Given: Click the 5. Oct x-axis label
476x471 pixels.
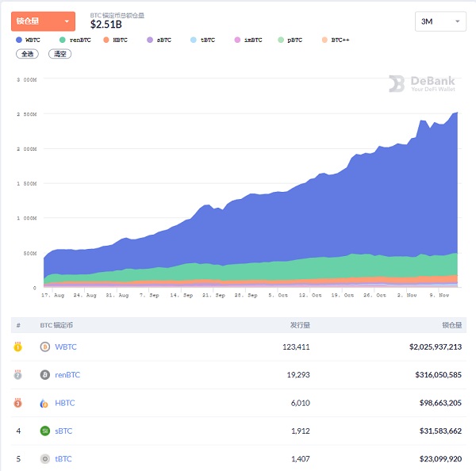Looking at the screenshot, I should coord(278,295).
